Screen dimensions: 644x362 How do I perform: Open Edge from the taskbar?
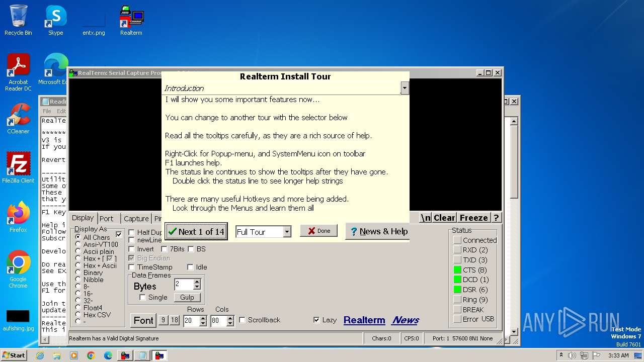coord(108,355)
